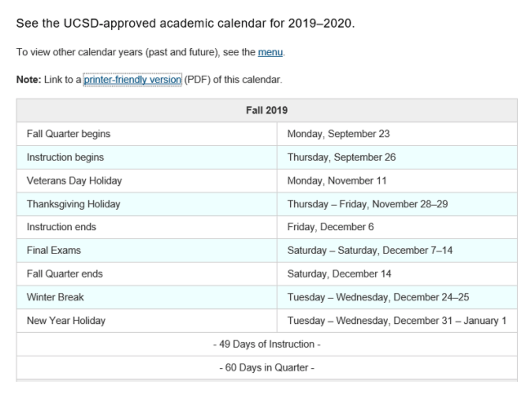This screenshot has width=532, height=399.
Task: Open the printer-friendly version PDF link
Action: (132, 80)
